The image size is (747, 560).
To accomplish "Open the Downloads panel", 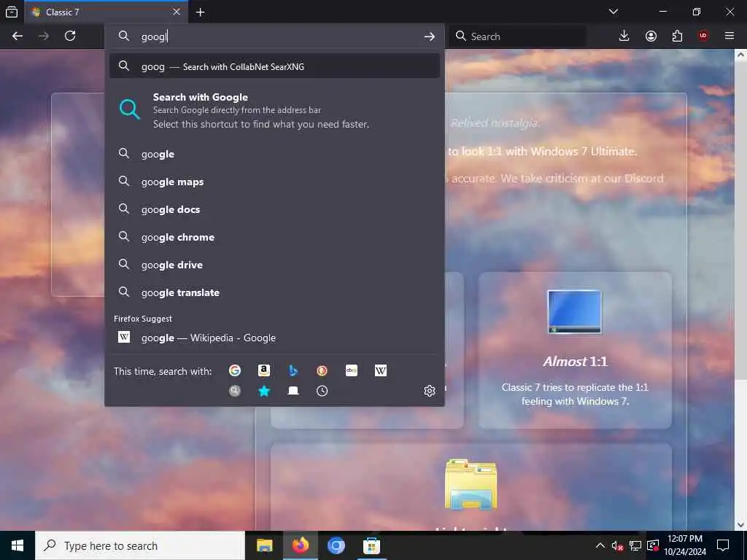I will [x=624, y=36].
